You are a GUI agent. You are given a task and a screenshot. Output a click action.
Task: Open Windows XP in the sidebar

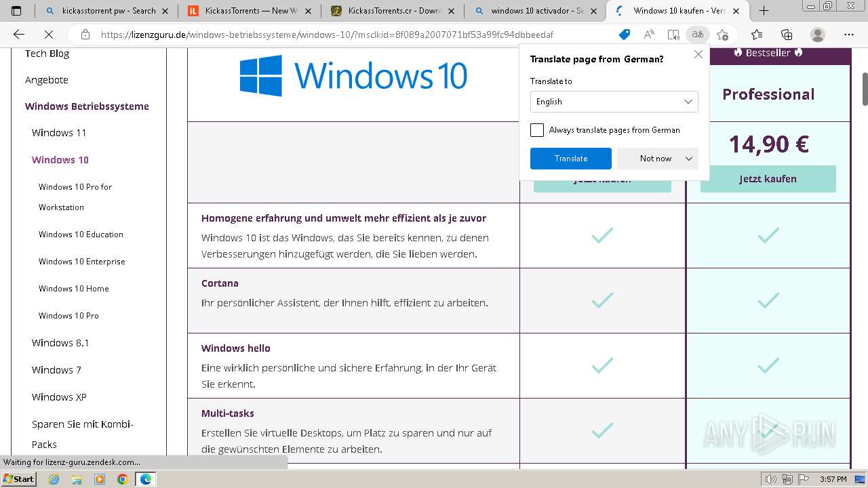coord(59,397)
